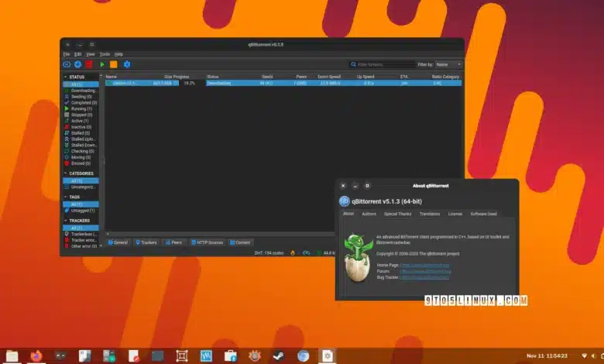Image resolution: width=604 pixels, height=364 pixels.
Task: Open Special Thanks tab in About dialog
Action: coord(397,214)
